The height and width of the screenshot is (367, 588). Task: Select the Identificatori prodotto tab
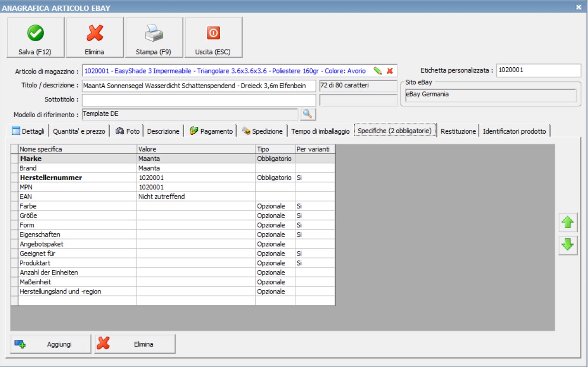(x=514, y=131)
